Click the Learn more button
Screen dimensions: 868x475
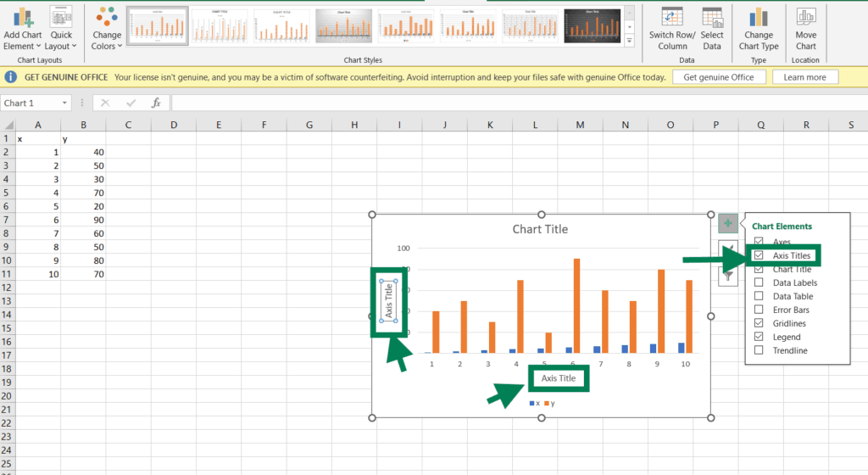804,77
